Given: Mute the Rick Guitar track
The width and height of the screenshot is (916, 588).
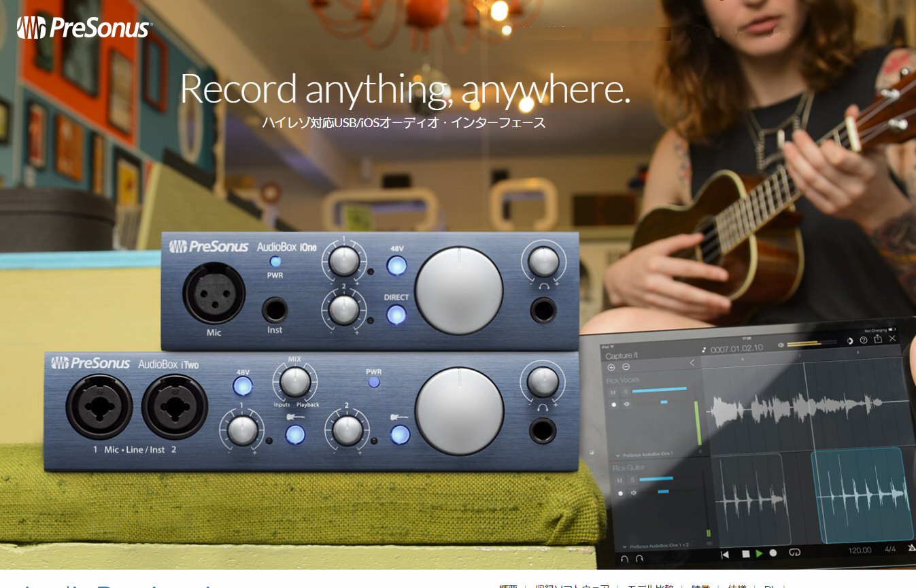Looking at the screenshot, I should coord(620,481).
